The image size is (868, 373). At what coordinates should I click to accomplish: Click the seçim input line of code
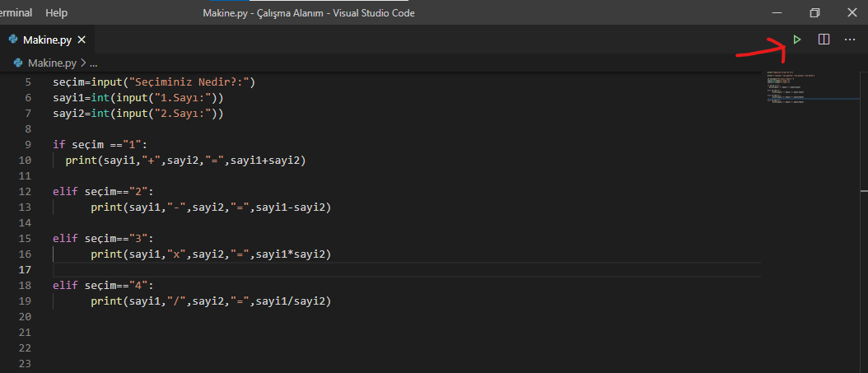click(155, 82)
